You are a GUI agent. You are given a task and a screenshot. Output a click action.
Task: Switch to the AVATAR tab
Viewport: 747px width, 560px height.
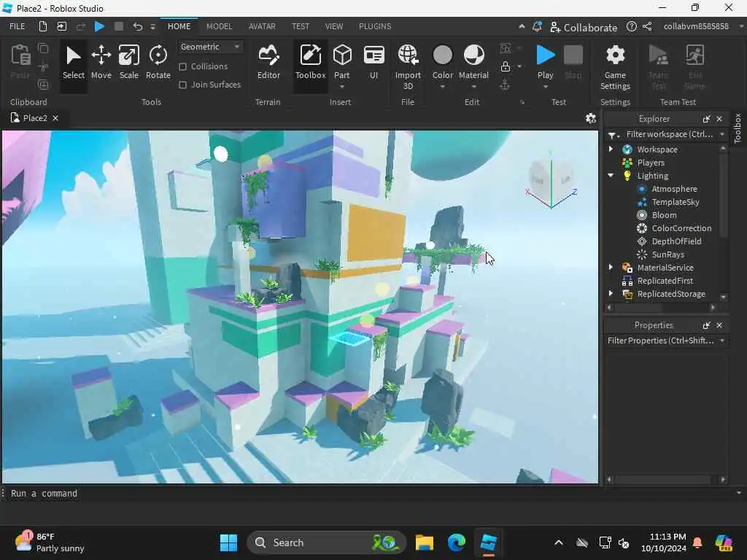(262, 27)
